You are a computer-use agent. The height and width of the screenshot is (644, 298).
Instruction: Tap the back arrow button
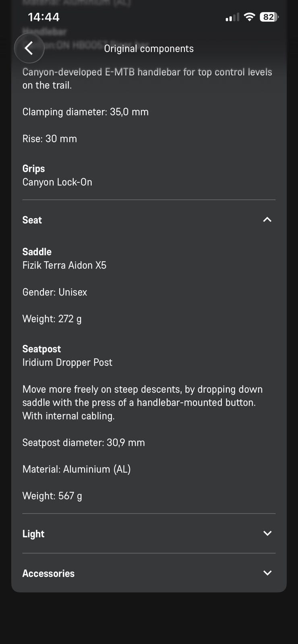29,48
